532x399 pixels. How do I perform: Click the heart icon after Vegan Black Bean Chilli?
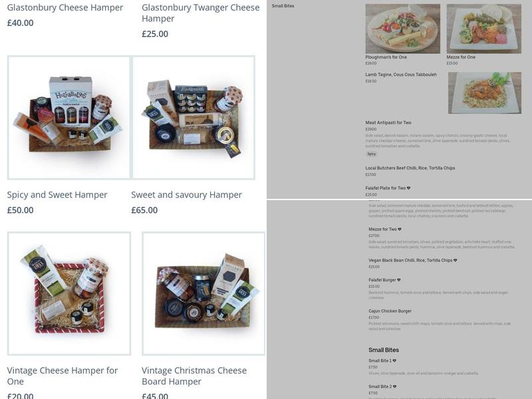[x=456, y=260]
